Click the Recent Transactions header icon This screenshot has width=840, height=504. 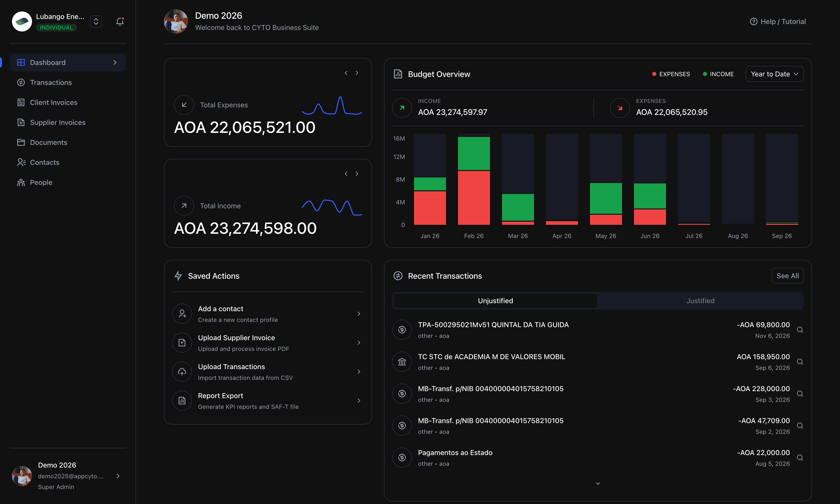click(398, 276)
